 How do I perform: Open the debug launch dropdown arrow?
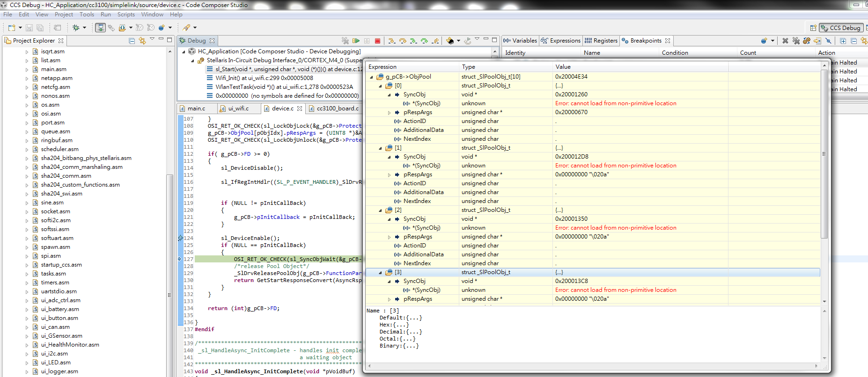(85, 28)
